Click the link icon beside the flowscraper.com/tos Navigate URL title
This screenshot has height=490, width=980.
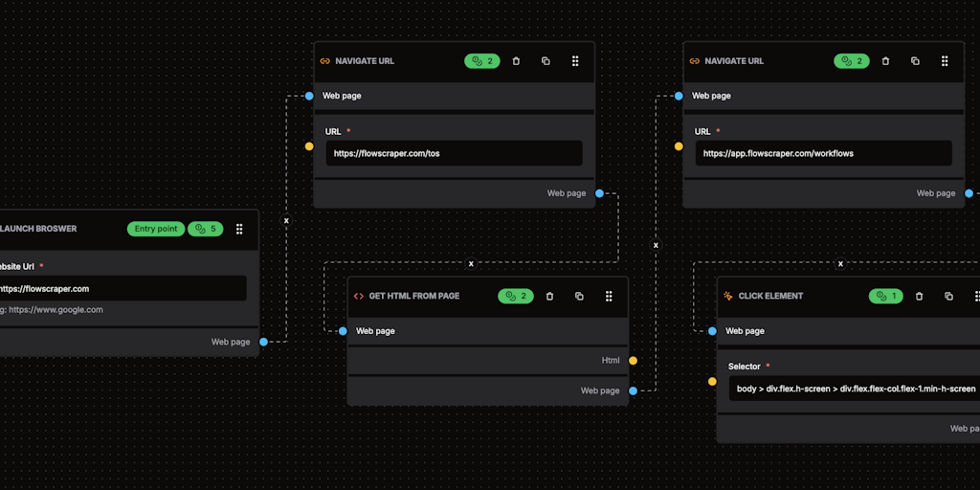[325, 61]
